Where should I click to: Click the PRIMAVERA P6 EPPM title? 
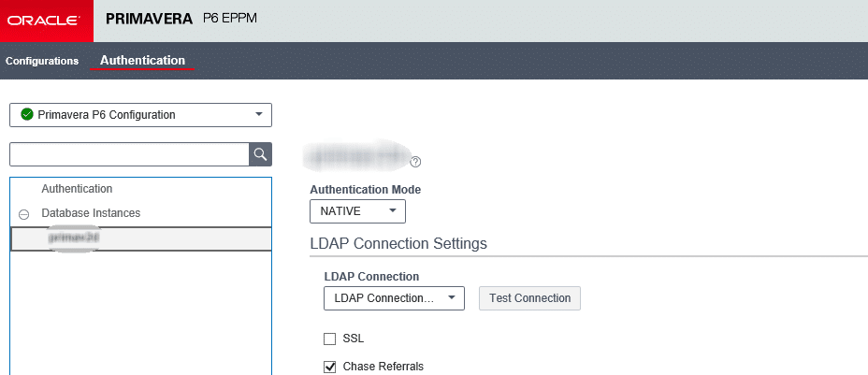coord(181,19)
